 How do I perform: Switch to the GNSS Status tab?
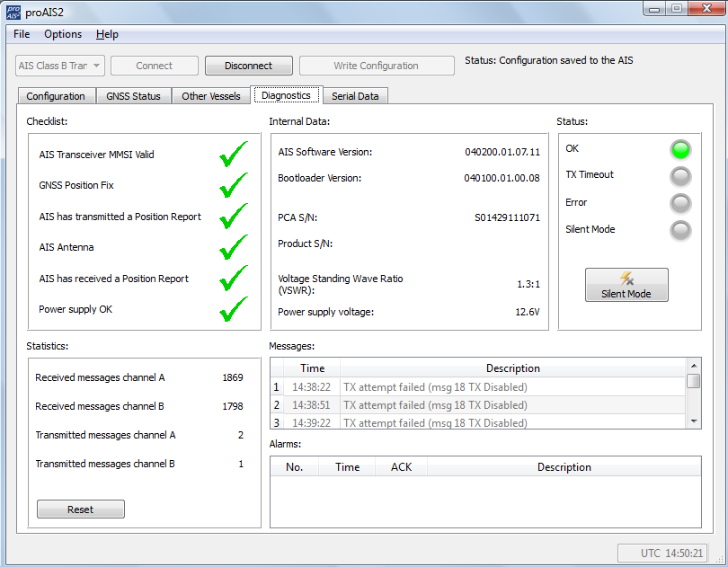coord(133,96)
